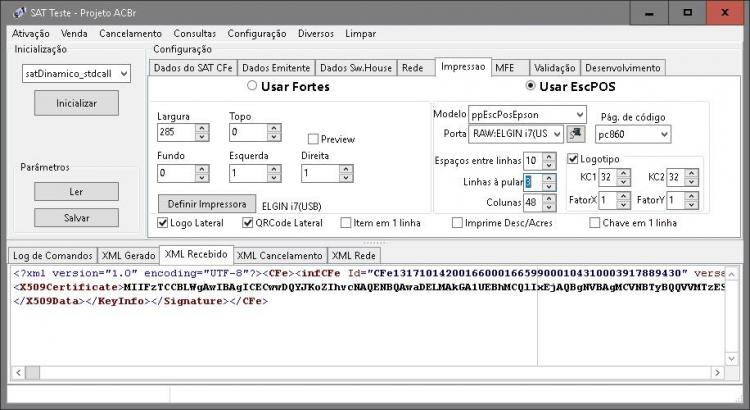
Task: Select the Usar EscPOS radio button
Action: 530,86
